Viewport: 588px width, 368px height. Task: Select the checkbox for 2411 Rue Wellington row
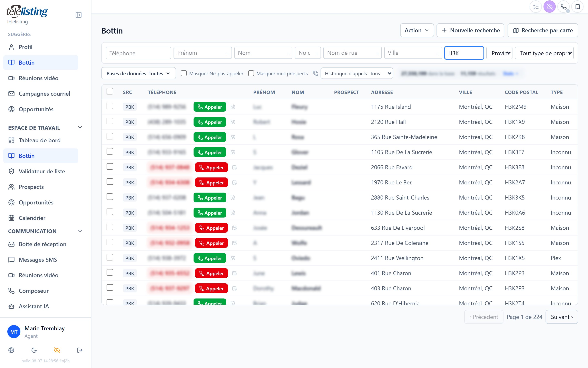(x=110, y=257)
